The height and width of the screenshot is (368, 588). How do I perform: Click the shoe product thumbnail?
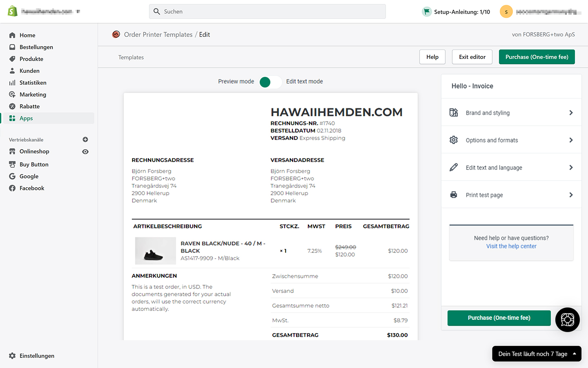pyautogui.click(x=156, y=251)
